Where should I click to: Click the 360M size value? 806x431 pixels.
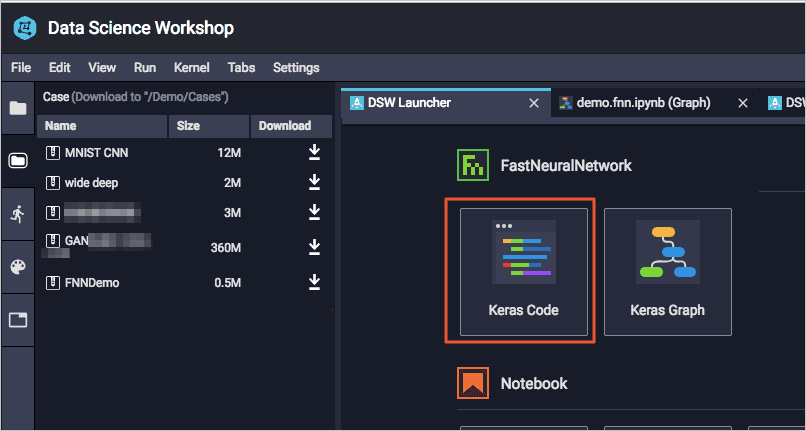[x=226, y=248]
